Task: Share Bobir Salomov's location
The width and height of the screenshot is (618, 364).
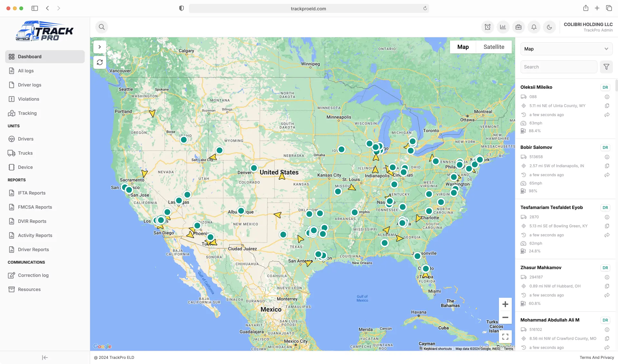Action: point(607,175)
